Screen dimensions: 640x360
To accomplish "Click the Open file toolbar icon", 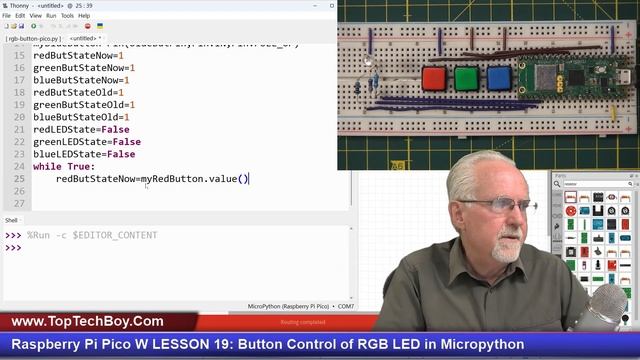I will pyautogui.click(x=13, y=26).
